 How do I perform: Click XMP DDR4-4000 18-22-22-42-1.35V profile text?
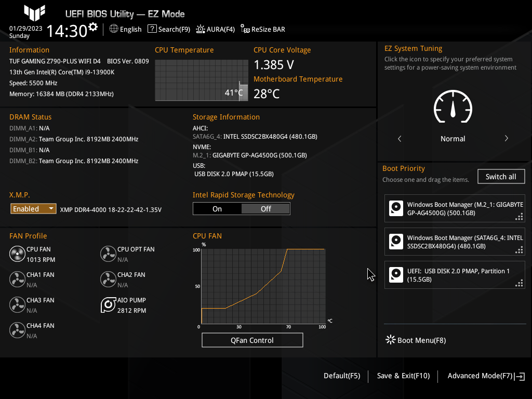pyautogui.click(x=111, y=210)
